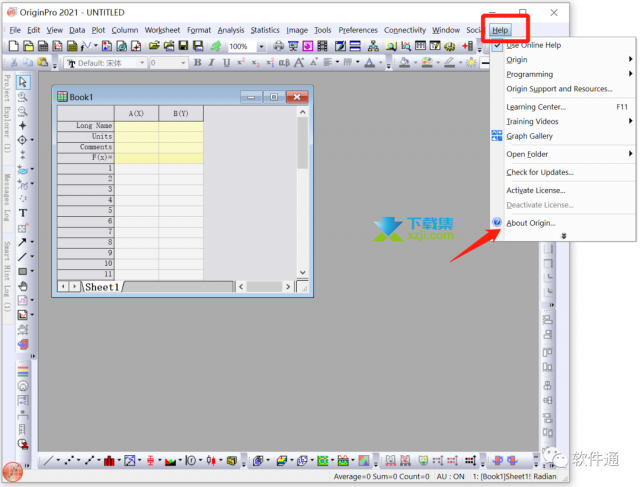
Task: Click the Slide Show presentation icon
Action: (293, 46)
